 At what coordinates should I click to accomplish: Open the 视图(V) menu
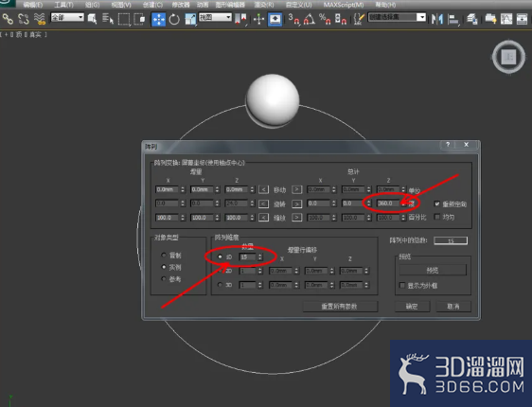(x=121, y=5)
